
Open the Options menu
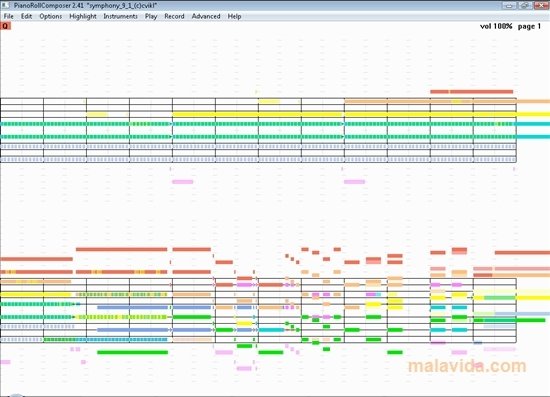[x=51, y=16]
